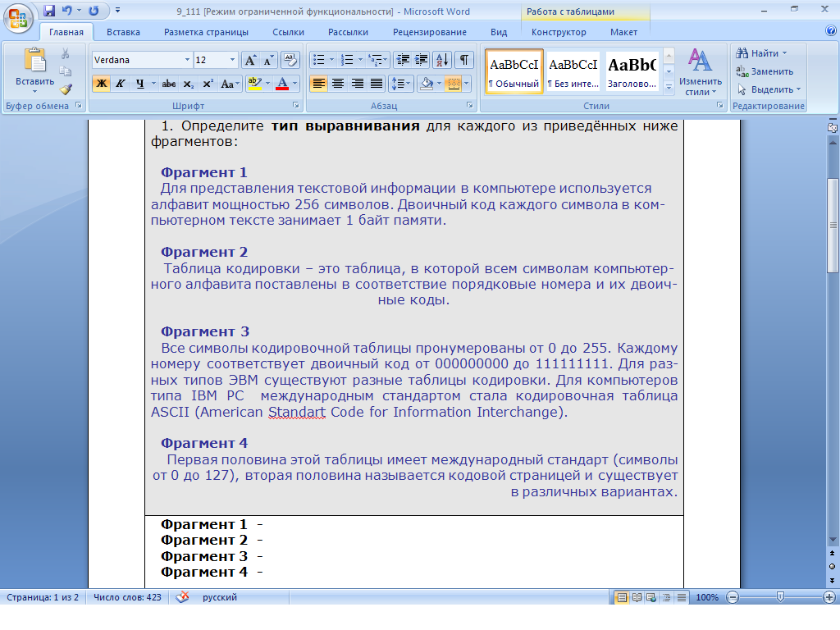The image size is (840, 630).
Task: Click the Cut scissors icon
Action: pos(66,53)
